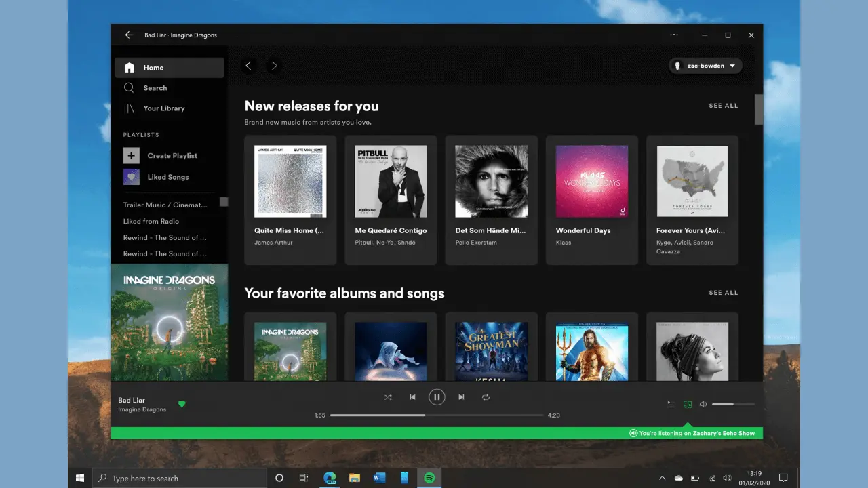Click the main content vertical scrollbar
Image resolution: width=868 pixels, height=488 pixels.
tap(759, 109)
